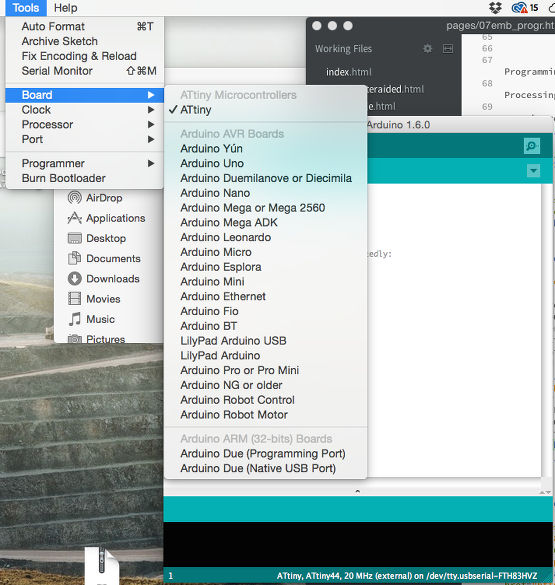Screen dimensions: 555x585
Task: Click Applications label in Finder sidebar
Action: [x=116, y=218]
